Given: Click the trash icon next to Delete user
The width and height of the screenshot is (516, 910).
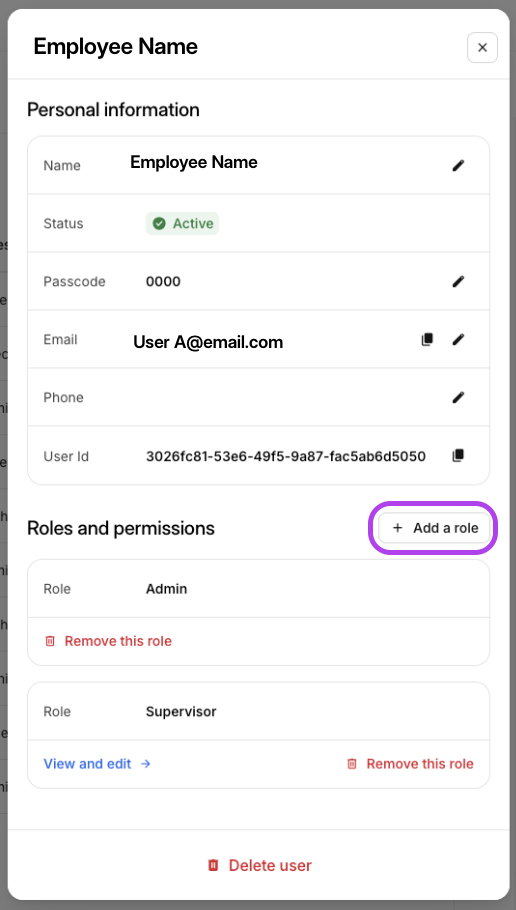Looking at the screenshot, I should [x=214, y=865].
